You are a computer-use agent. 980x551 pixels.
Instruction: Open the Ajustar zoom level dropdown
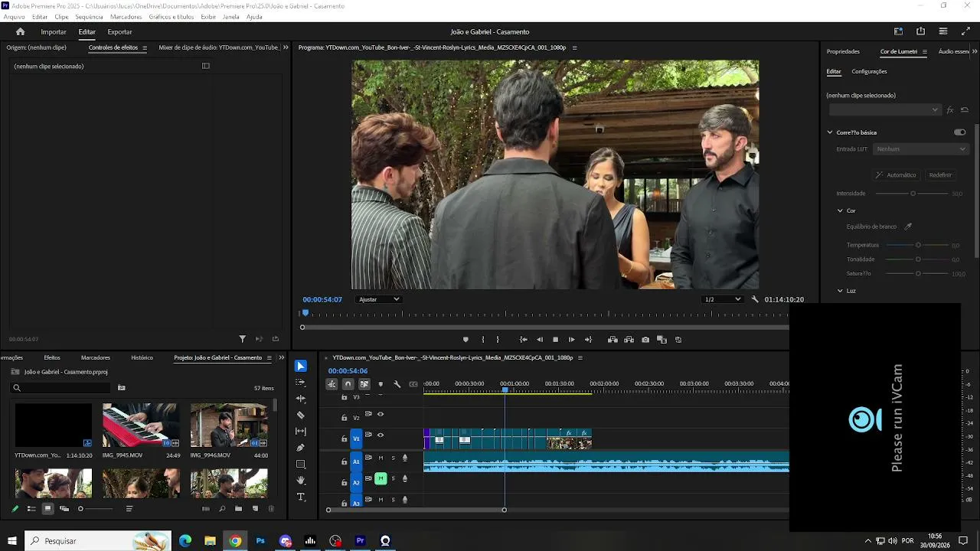tap(379, 299)
